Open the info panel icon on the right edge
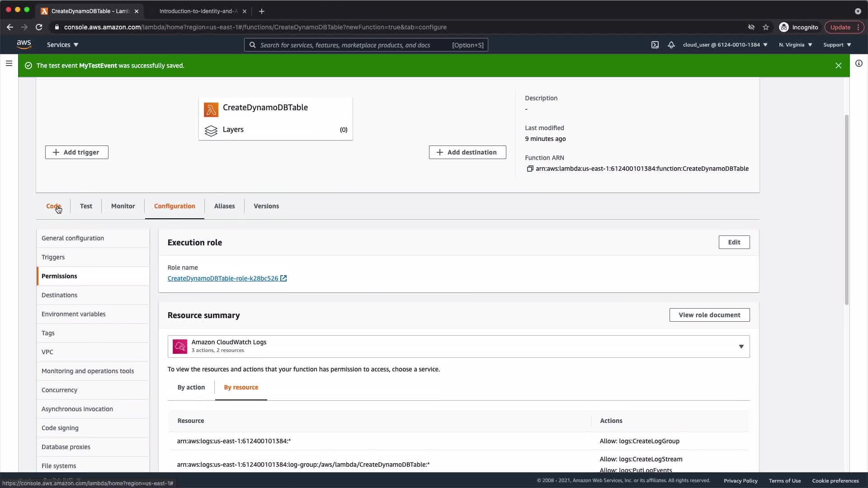This screenshot has height=488, width=868. click(x=859, y=63)
